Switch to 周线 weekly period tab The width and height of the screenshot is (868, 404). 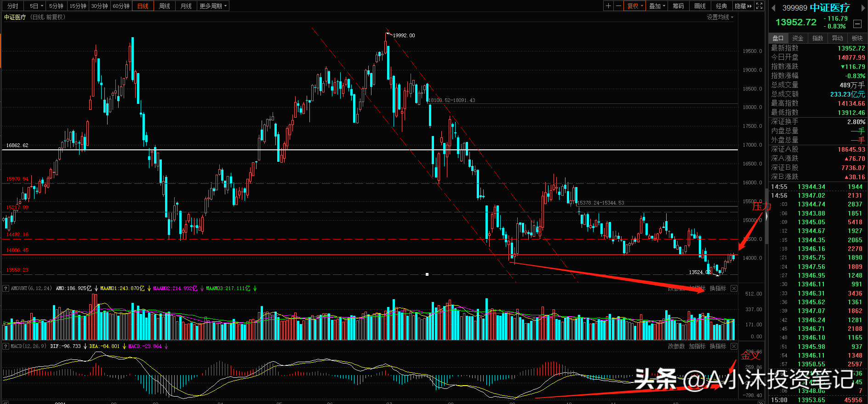pyautogui.click(x=164, y=6)
